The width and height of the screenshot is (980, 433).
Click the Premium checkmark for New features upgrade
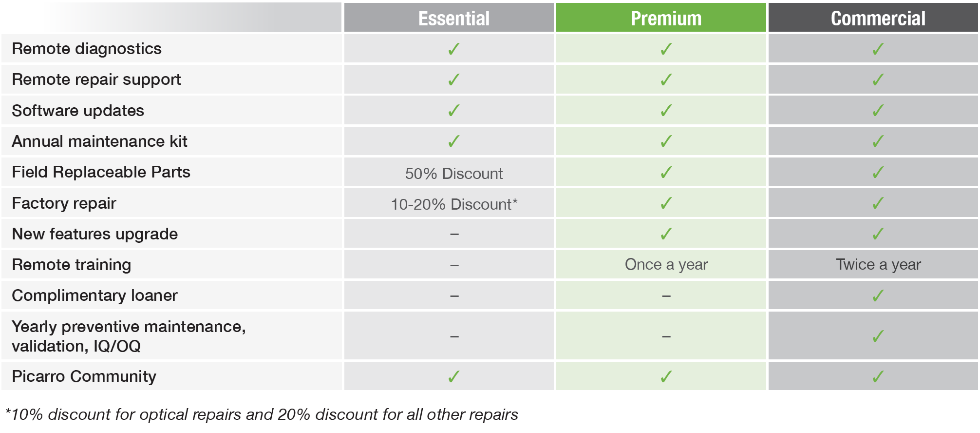tap(666, 234)
